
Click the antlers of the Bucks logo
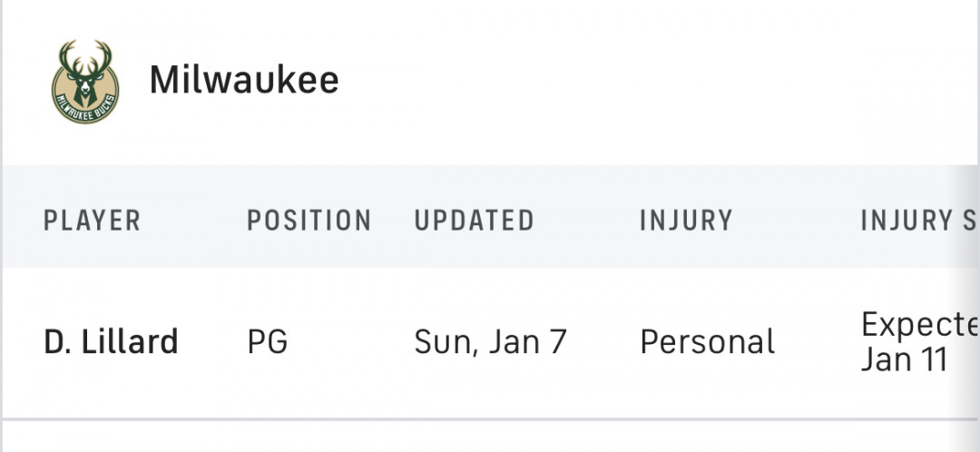click(x=85, y=57)
